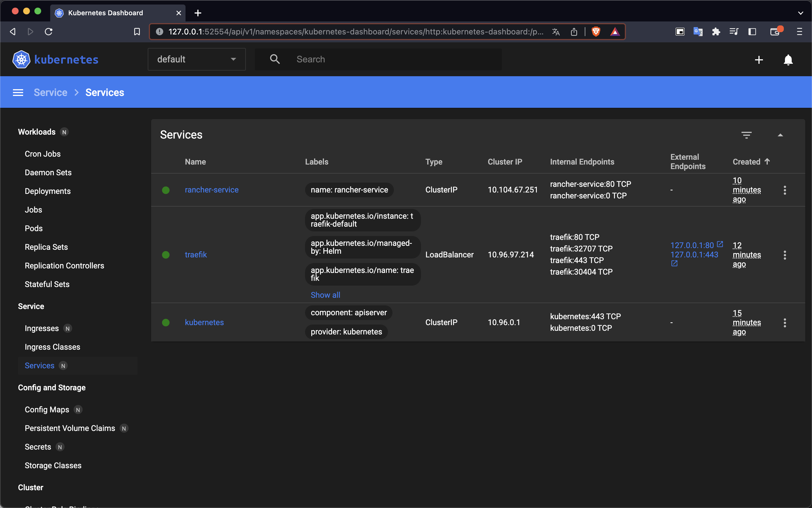Open Replica Sets in the sidebar

(46, 247)
